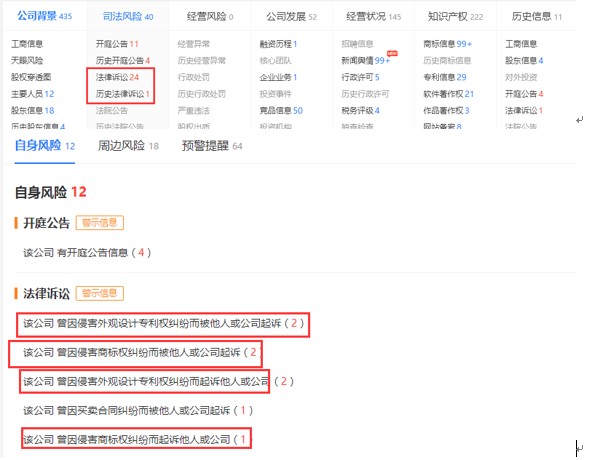Viewport: 608px width, 460px height.
Task: Open the 天眼风险 link
Action: (x=27, y=61)
